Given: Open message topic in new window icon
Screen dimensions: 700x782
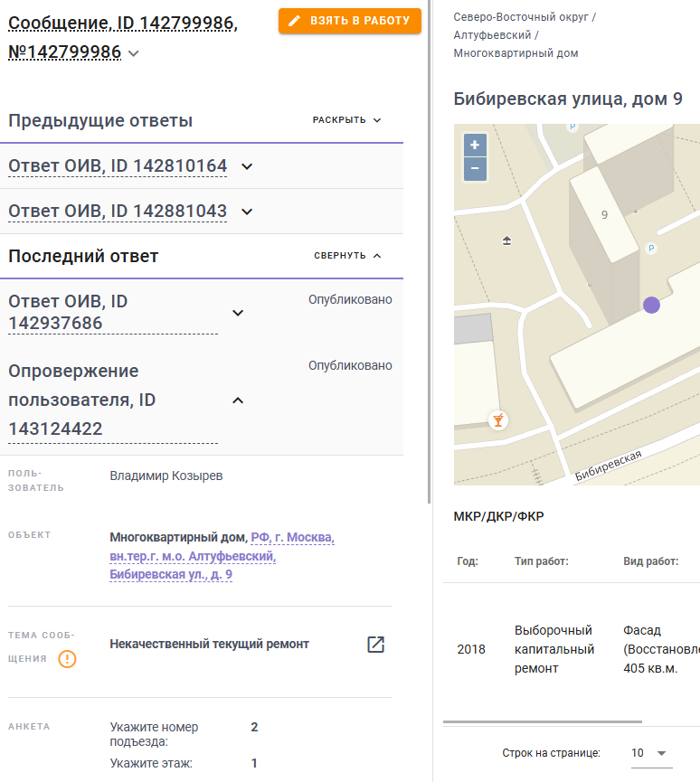Looking at the screenshot, I should (x=375, y=645).
